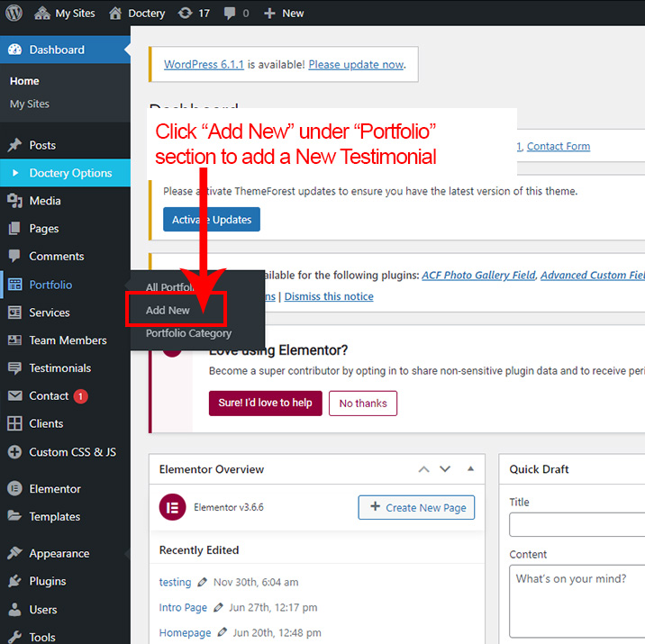Move Elementor Overview widget up

tap(424, 469)
